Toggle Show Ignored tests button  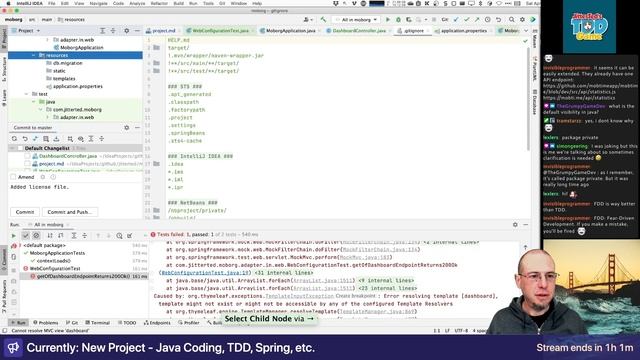pyautogui.click(x=36, y=236)
